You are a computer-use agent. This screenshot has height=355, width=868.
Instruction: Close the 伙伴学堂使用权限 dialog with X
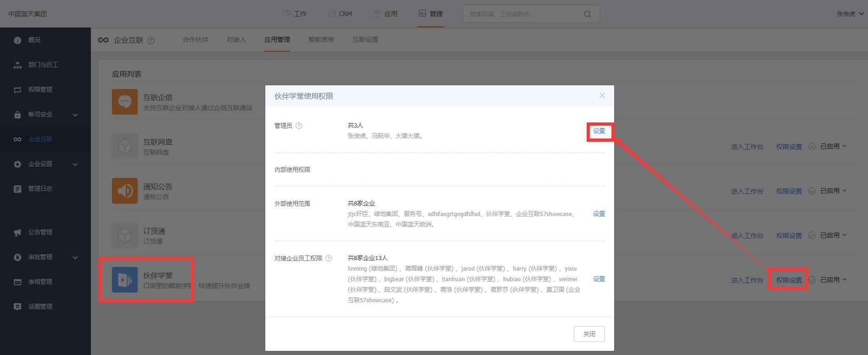pyautogui.click(x=602, y=95)
